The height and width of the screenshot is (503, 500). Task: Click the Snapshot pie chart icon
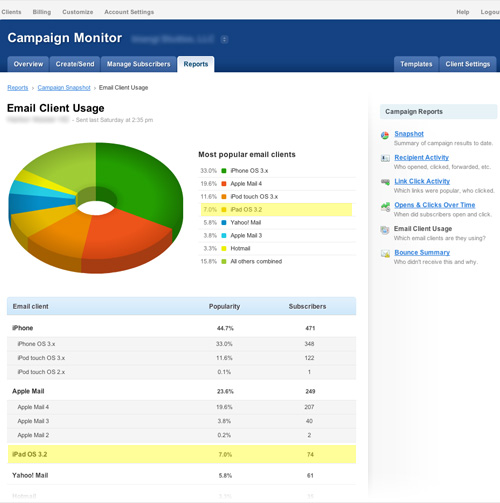(x=385, y=135)
